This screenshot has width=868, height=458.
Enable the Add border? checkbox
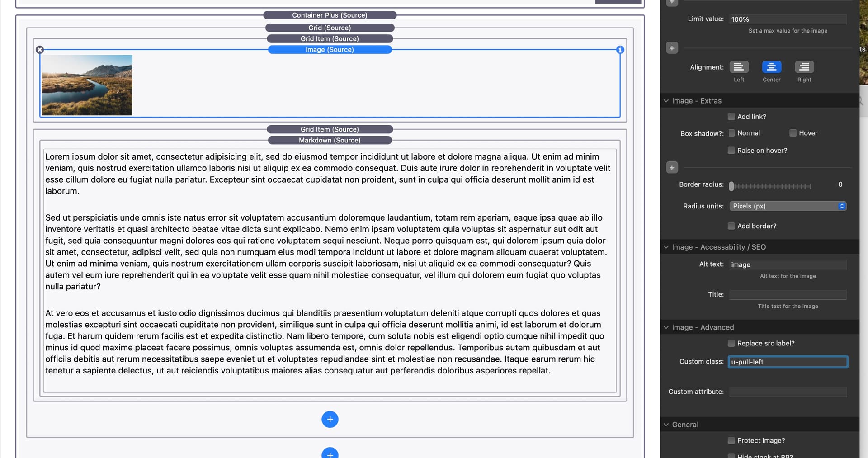[x=731, y=226]
